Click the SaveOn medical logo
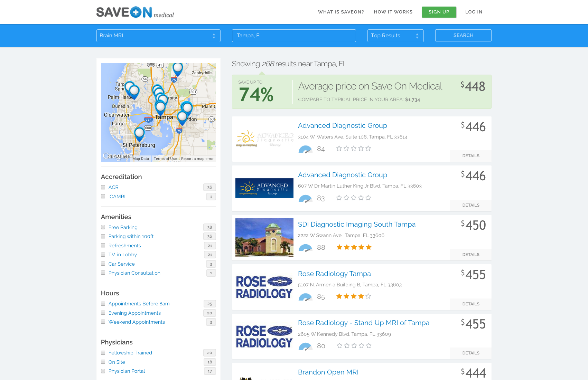 [x=135, y=12]
